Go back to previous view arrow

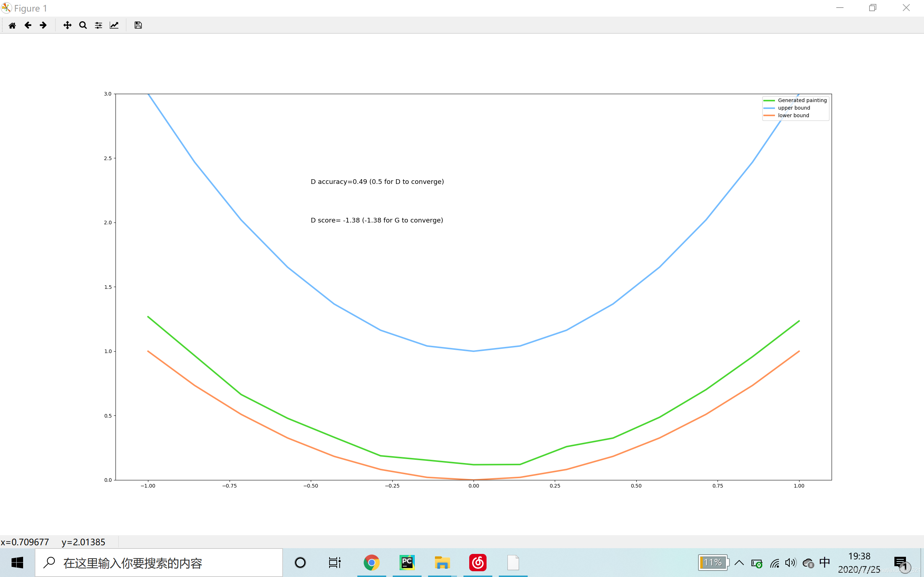tap(28, 25)
